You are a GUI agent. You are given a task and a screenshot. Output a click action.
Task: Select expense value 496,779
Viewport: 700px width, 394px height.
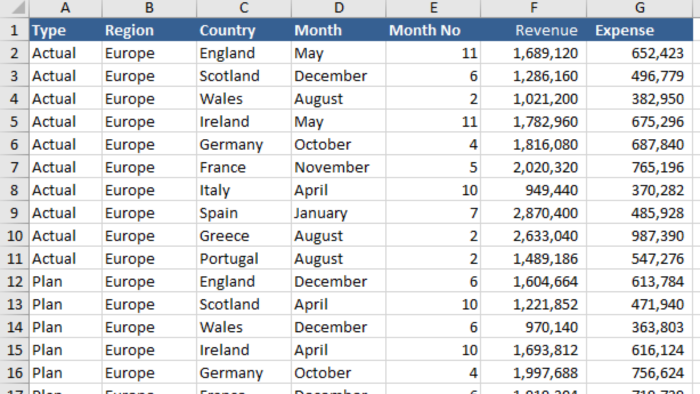point(640,76)
